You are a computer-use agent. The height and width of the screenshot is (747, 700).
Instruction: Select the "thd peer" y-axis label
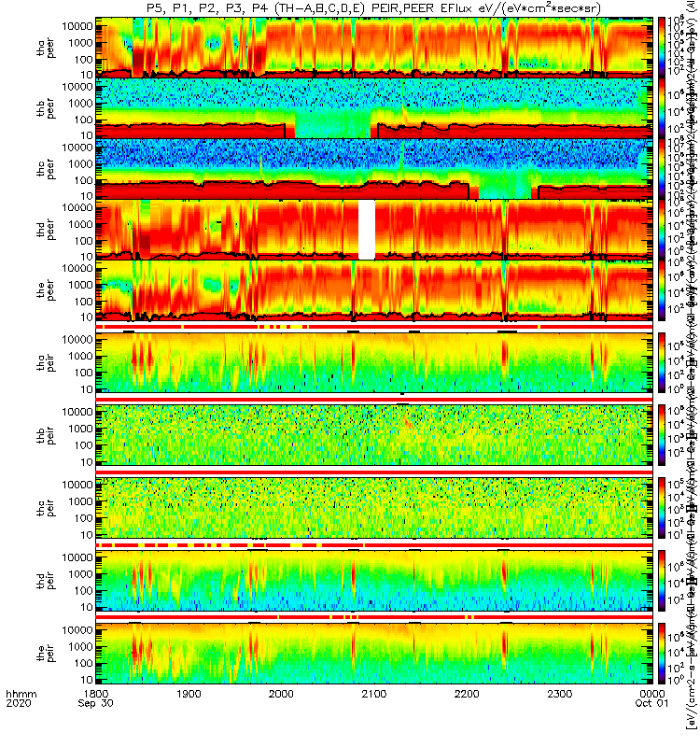(x=46, y=230)
